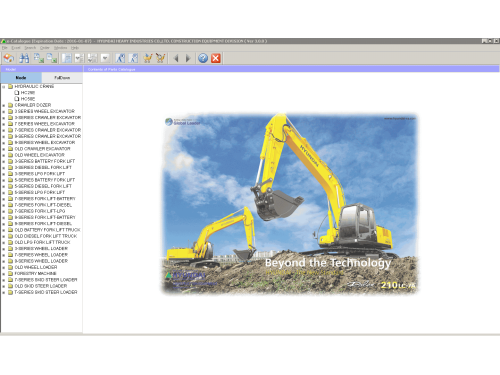Viewport: 500px width, 375px height.
Task: Select OLD LPG FORK LIFT TRUCK
Action: [42, 242]
